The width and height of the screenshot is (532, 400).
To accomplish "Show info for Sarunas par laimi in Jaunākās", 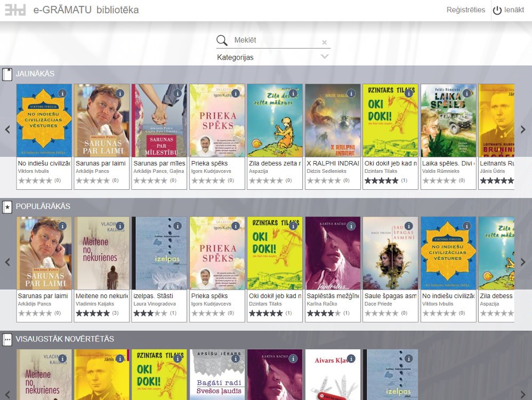I will [120, 93].
